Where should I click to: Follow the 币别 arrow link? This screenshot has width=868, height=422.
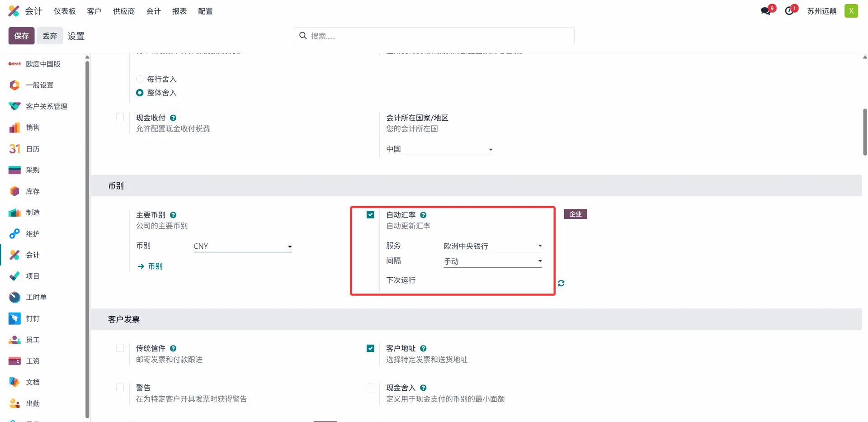click(x=150, y=266)
